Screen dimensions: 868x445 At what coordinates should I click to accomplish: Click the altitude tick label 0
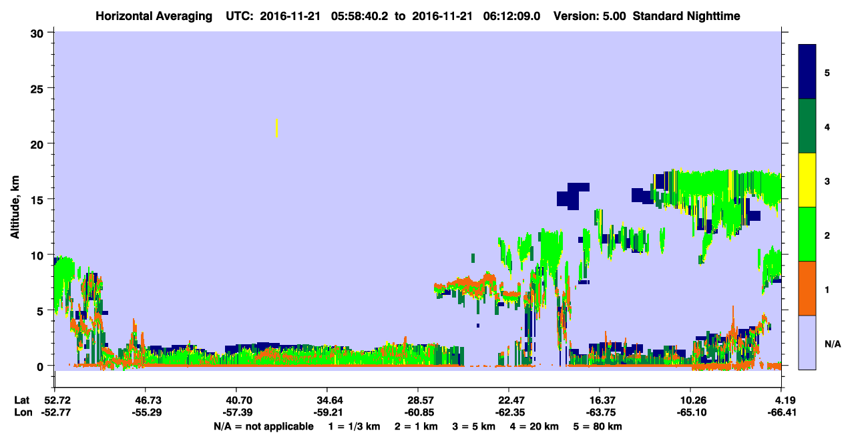click(x=40, y=366)
